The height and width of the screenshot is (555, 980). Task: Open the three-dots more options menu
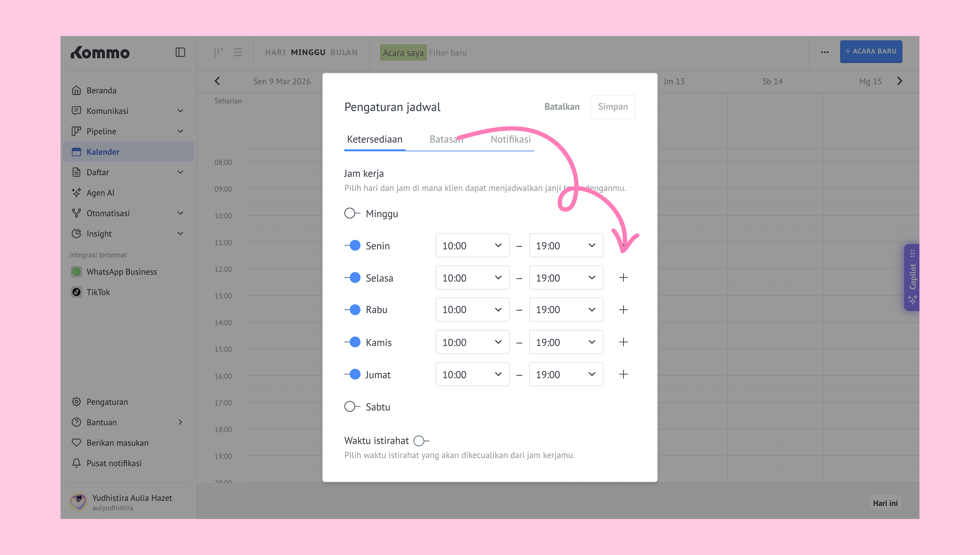825,52
